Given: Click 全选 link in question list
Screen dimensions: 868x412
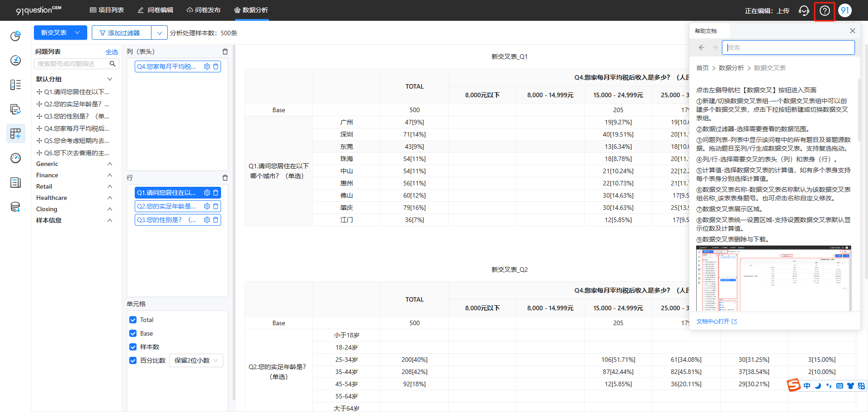Looking at the screenshot, I should pyautogui.click(x=112, y=52).
